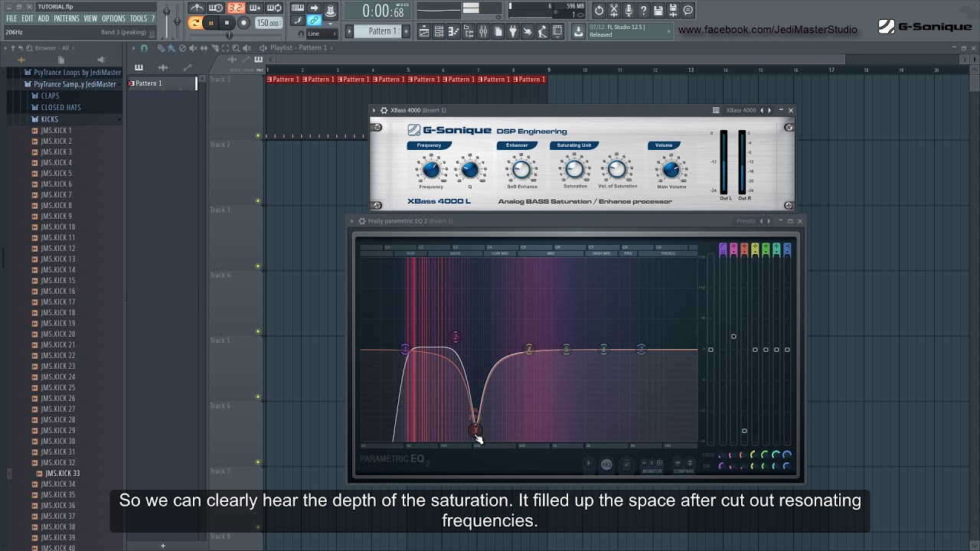Click the undo history circular-arrow icon

tap(599, 10)
